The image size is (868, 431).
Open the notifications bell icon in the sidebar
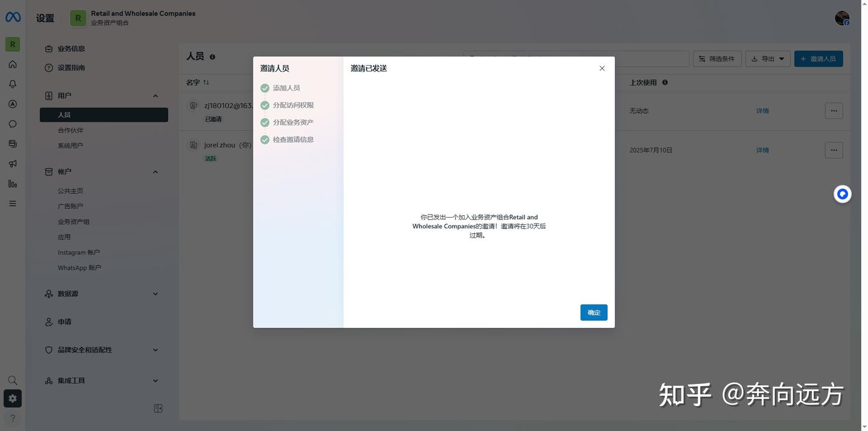tap(13, 84)
